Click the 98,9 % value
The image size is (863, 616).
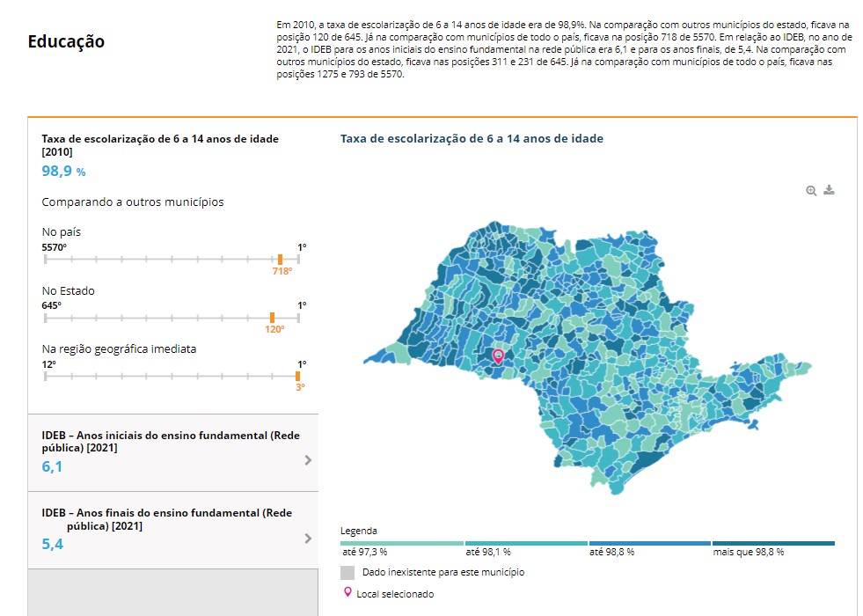[x=63, y=172]
